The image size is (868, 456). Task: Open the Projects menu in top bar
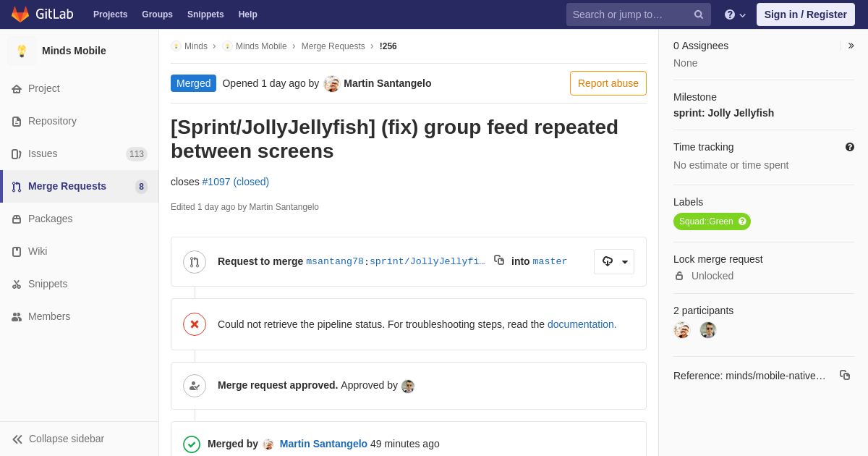[x=110, y=14]
